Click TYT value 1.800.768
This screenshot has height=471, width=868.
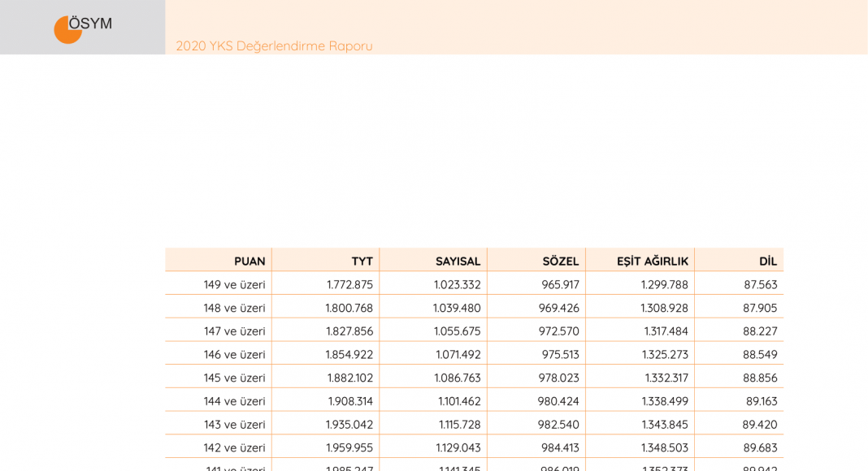tap(349, 308)
